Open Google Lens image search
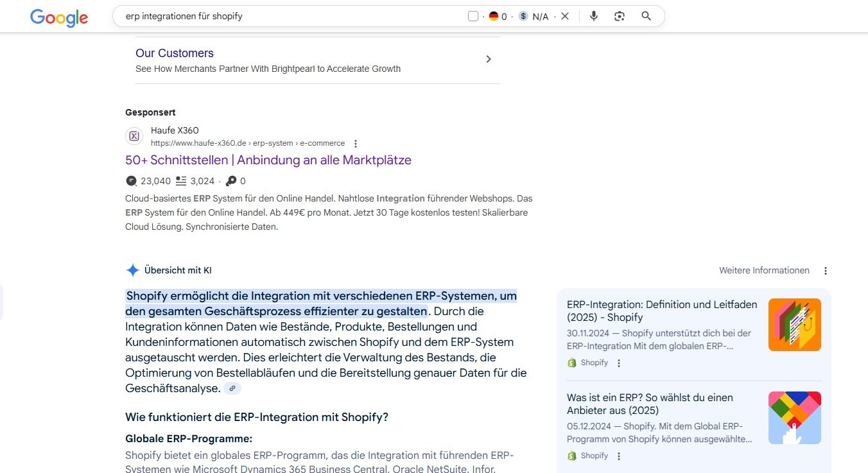Screen dimensions: 868x473 click(x=620, y=16)
